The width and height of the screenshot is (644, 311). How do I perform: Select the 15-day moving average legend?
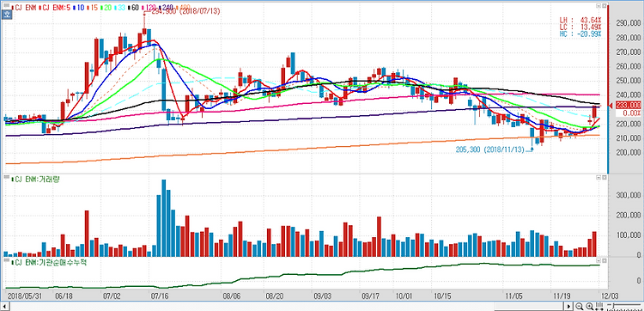point(93,8)
